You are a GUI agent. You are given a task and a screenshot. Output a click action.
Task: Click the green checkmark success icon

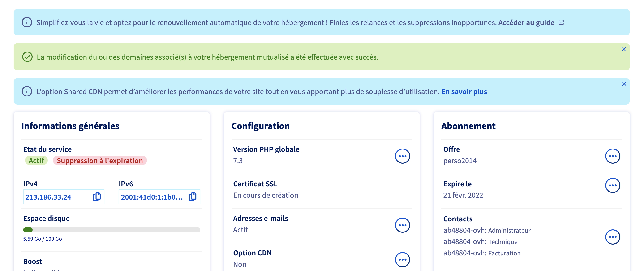point(27,57)
